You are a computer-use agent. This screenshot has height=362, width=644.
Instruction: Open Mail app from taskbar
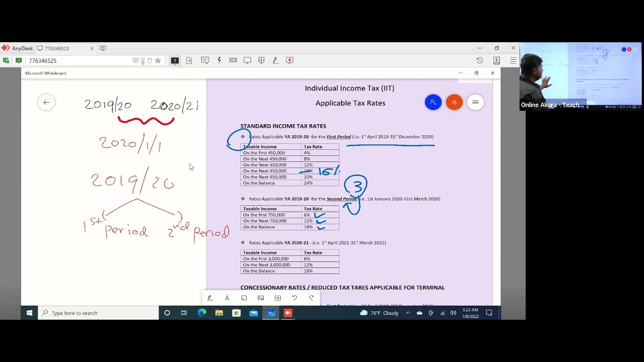(254, 313)
